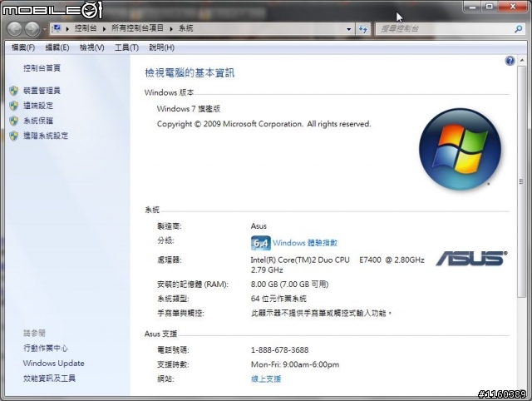Go to 控制台首頁 link
Viewport: 532px width, 401px height.
pos(42,68)
